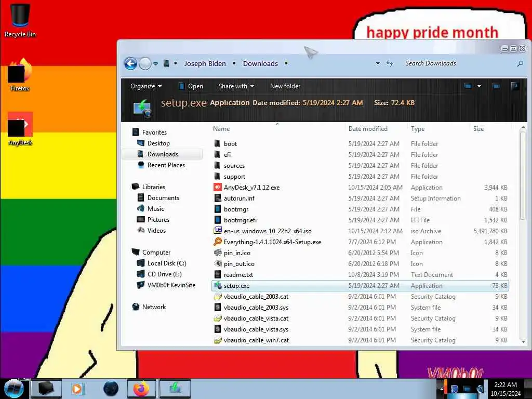
Task: Launch Firefox from the desktop shortcut
Action: coord(20,74)
